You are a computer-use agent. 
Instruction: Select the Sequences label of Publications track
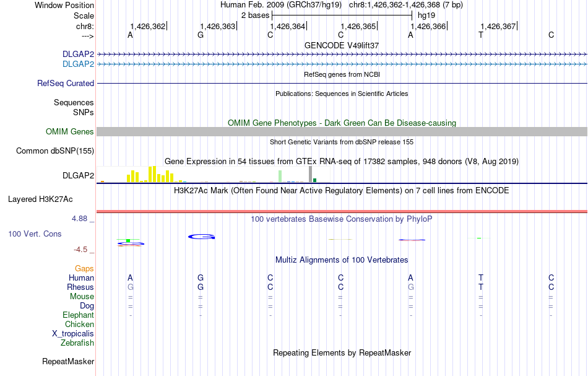74,102
